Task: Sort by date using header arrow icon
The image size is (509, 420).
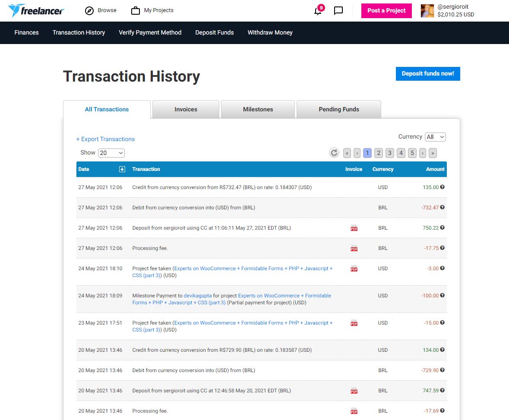Action: (x=122, y=169)
